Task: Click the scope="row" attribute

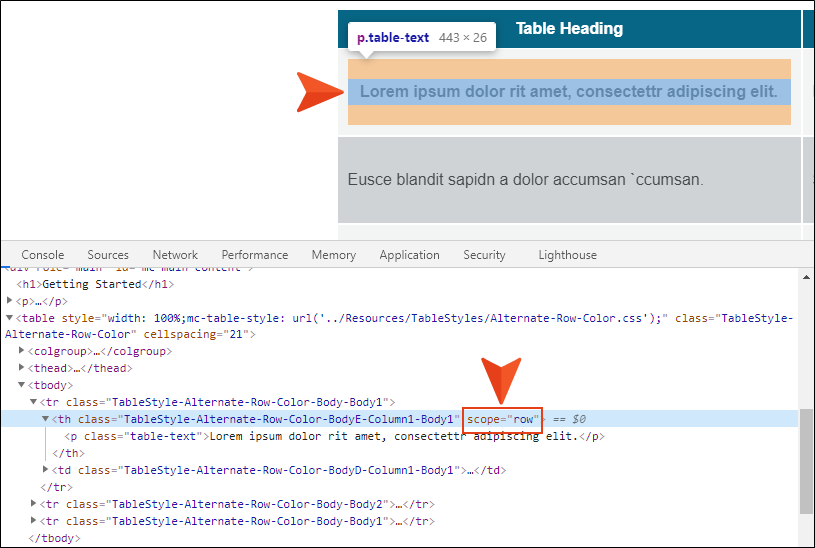Action: click(502, 419)
